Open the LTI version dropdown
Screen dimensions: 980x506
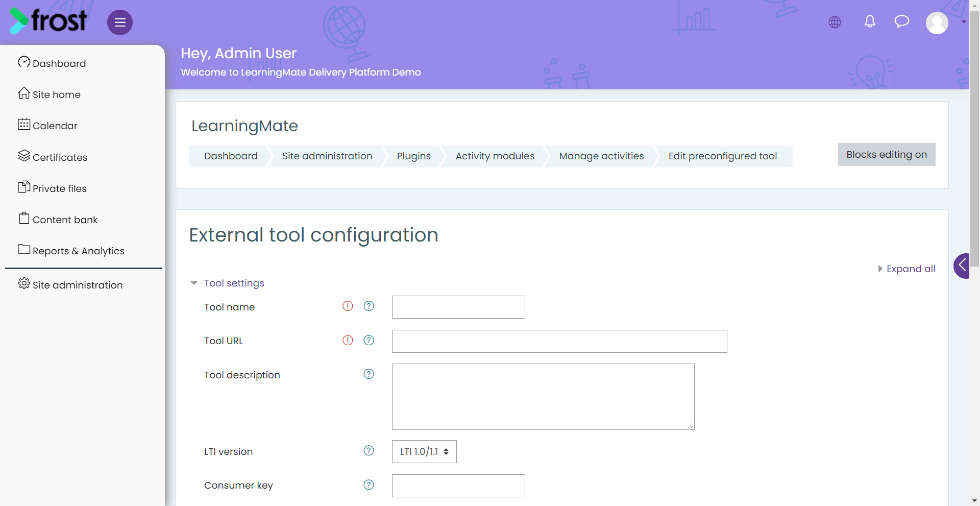point(424,452)
